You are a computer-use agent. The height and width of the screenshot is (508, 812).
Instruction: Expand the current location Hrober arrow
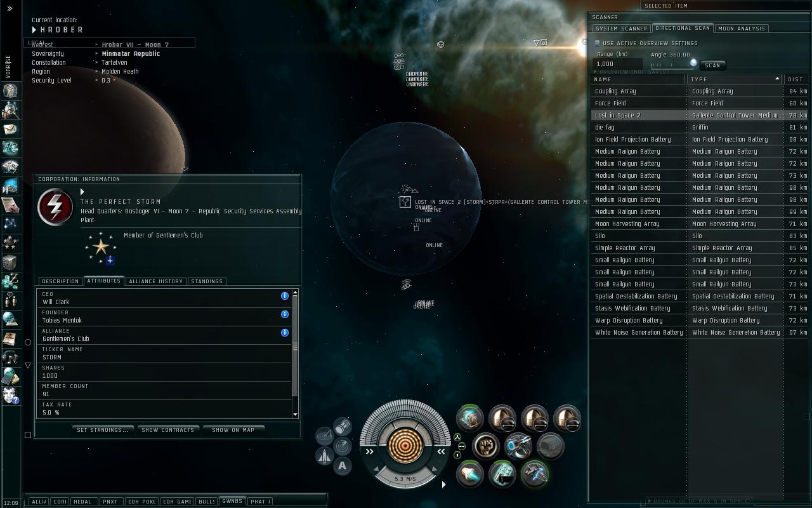click(34, 30)
